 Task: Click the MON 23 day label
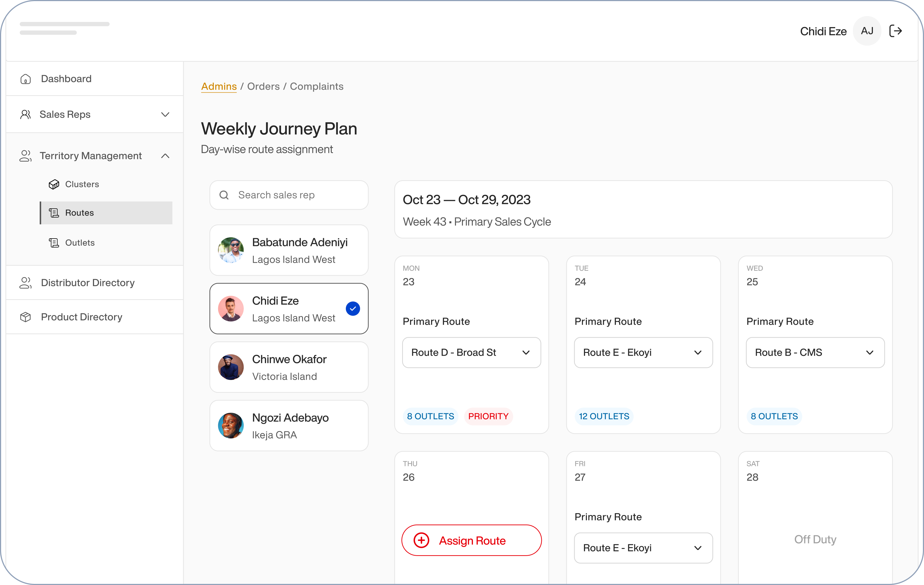coord(411,276)
